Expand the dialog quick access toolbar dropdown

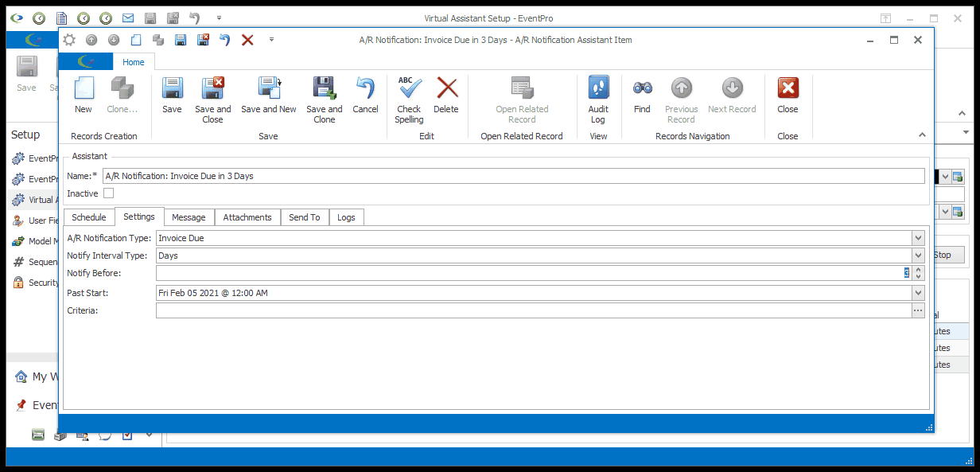[x=271, y=40]
